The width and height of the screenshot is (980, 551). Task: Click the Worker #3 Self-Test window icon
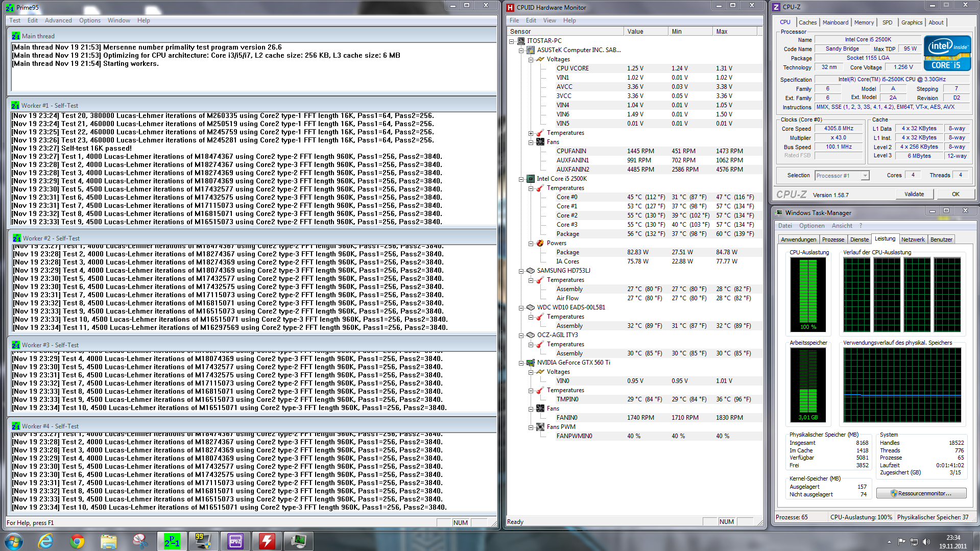coord(16,345)
